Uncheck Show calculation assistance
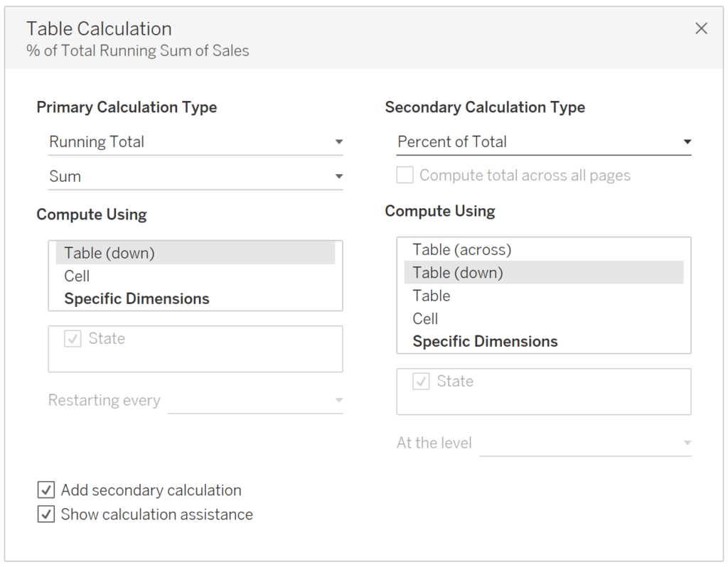The width and height of the screenshot is (728, 567). click(46, 514)
